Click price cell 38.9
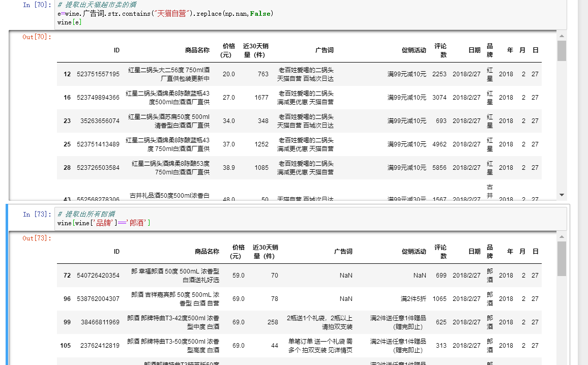Viewport: 588px width, 365px height. pos(229,168)
